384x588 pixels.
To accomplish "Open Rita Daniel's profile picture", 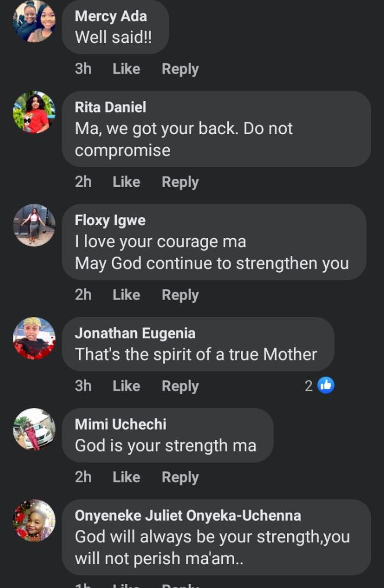I will pos(34,112).
